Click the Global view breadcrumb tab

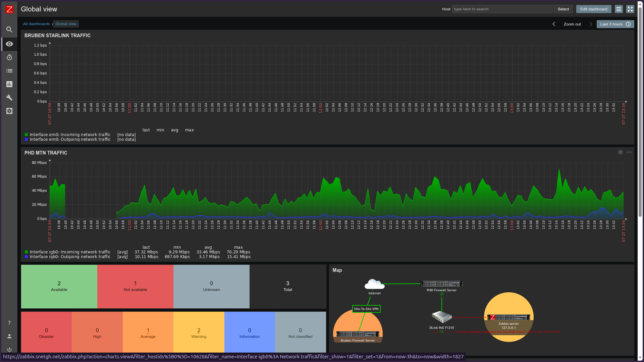(x=66, y=24)
